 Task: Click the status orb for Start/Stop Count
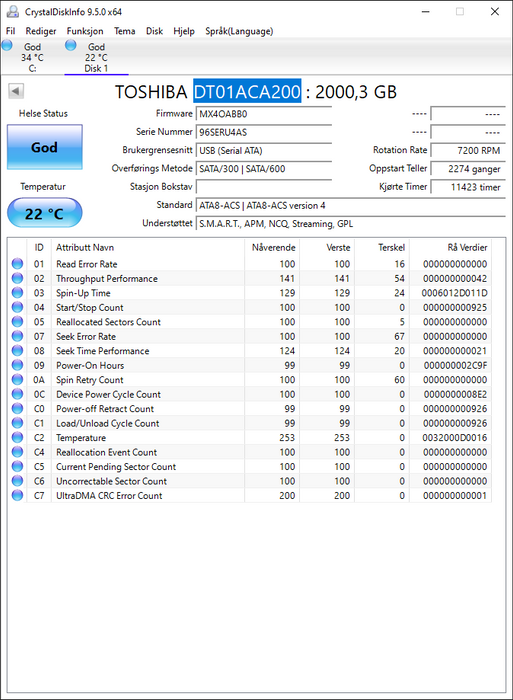point(17,307)
